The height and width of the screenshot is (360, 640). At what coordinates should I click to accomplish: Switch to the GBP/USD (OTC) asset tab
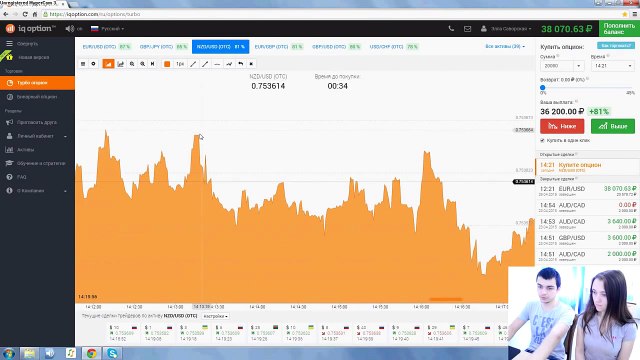(x=336, y=47)
